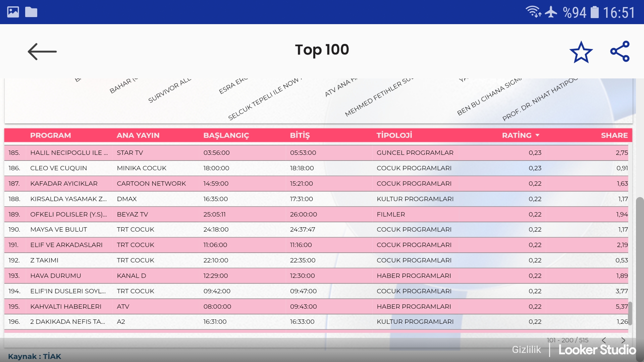Click STAR TV channel cell
The width and height of the screenshot is (644, 362).
tap(130, 153)
